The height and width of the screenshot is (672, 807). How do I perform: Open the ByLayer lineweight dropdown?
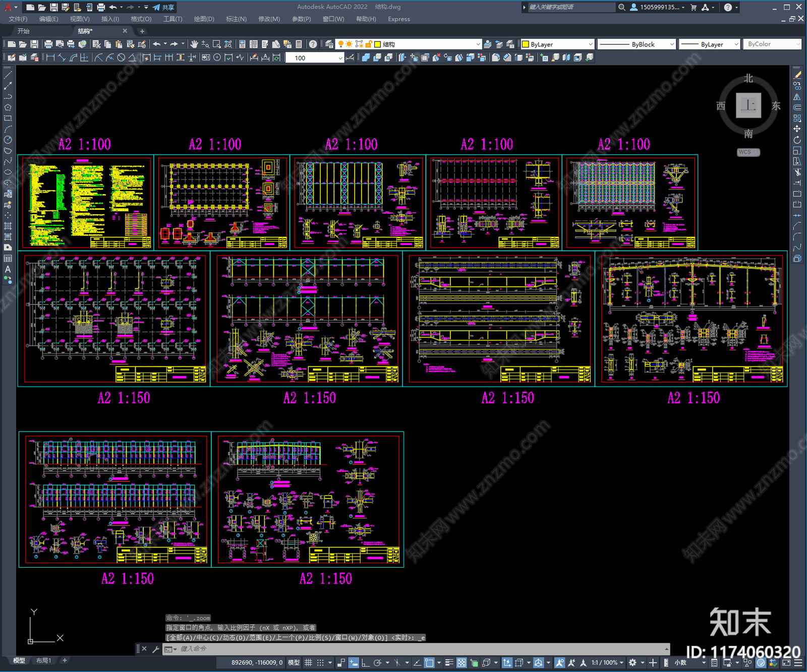(709, 44)
